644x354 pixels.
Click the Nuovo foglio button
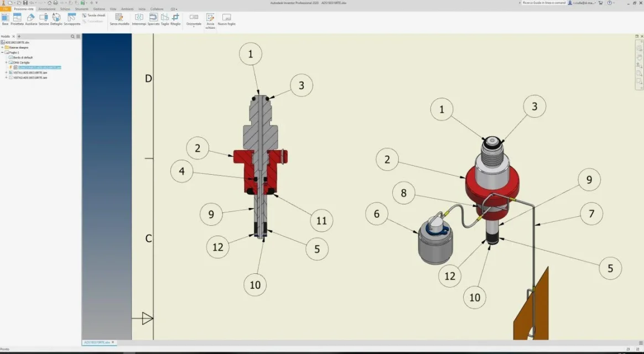pyautogui.click(x=226, y=19)
